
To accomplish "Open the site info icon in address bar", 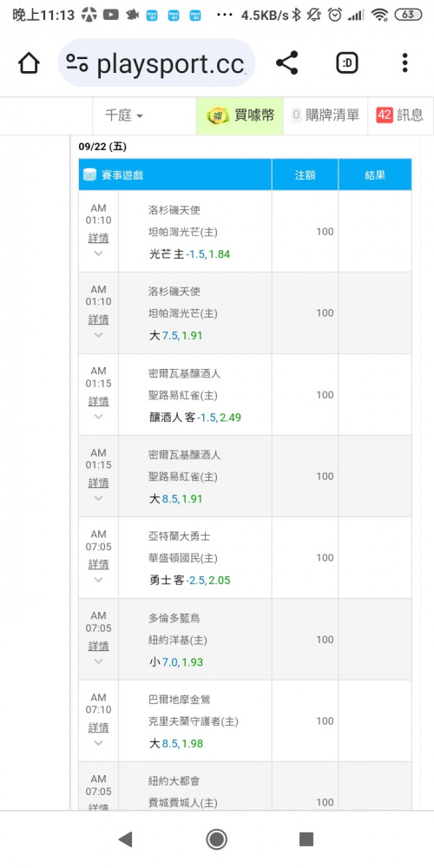I will click(x=77, y=63).
